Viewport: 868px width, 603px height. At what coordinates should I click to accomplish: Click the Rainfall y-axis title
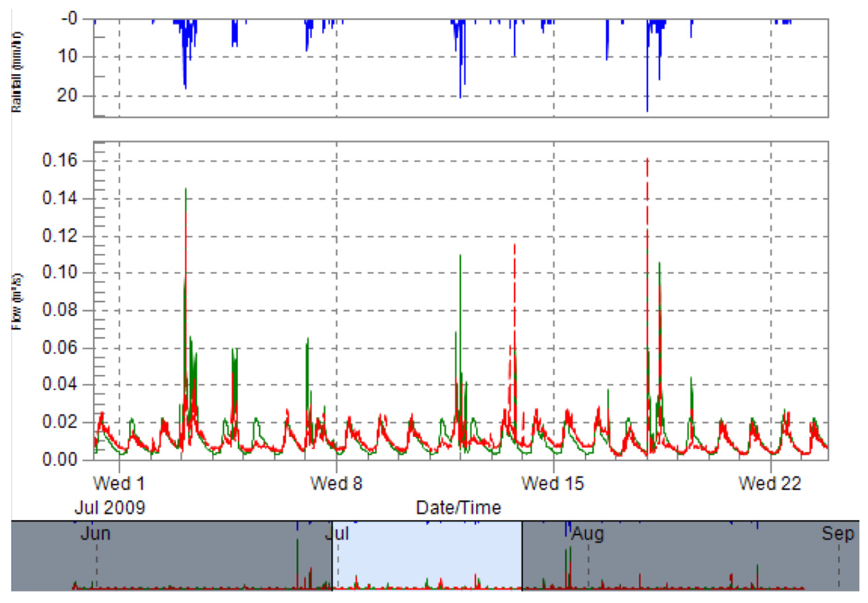[17, 73]
